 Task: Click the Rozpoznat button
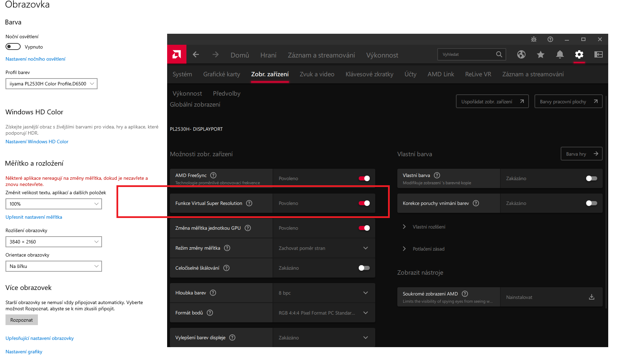(22, 320)
